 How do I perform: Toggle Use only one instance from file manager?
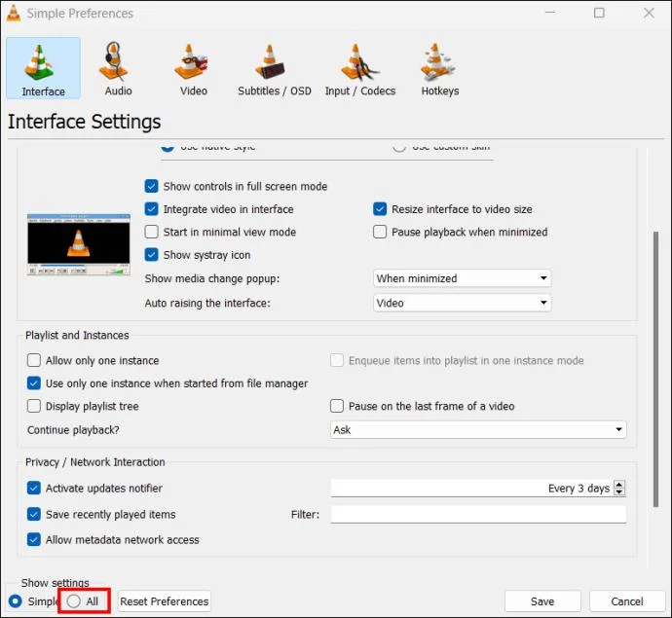point(34,382)
